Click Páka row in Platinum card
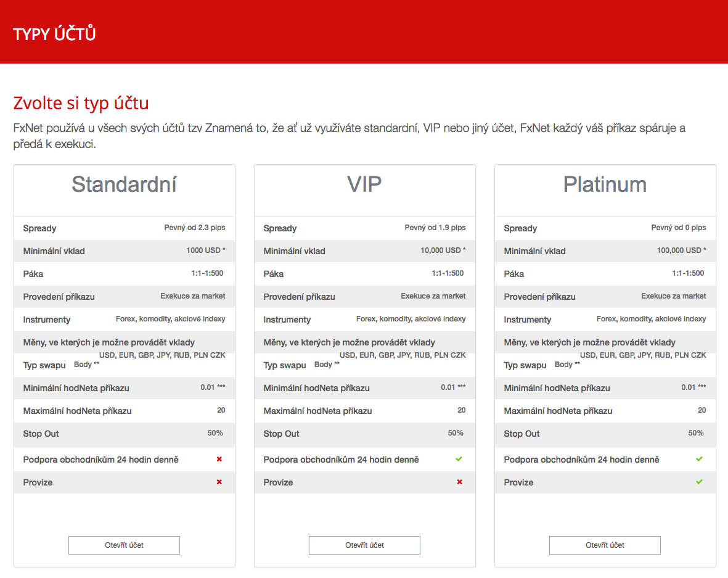The image size is (728, 578). (x=605, y=274)
